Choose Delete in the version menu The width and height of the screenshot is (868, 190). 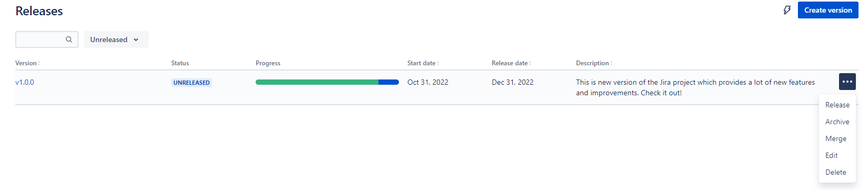[x=837, y=172]
